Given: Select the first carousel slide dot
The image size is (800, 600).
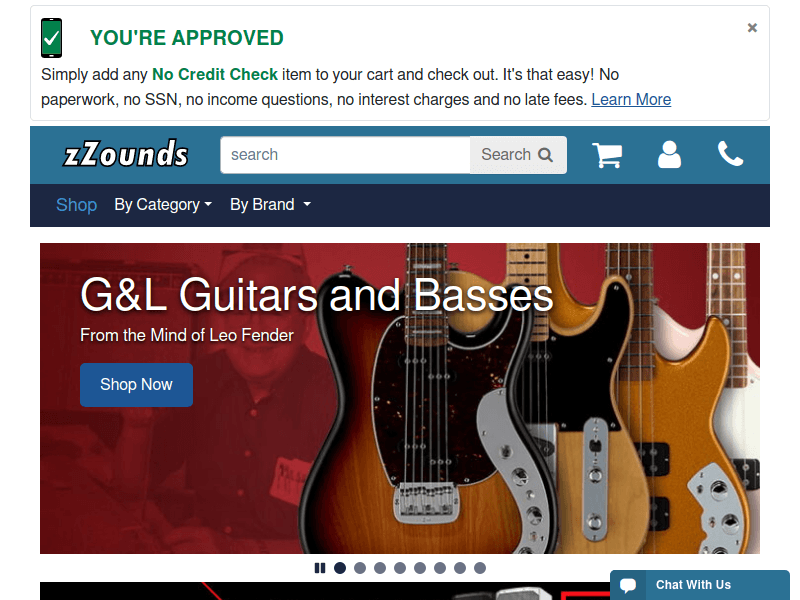Looking at the screenshot, I should [x=340, y=568].
